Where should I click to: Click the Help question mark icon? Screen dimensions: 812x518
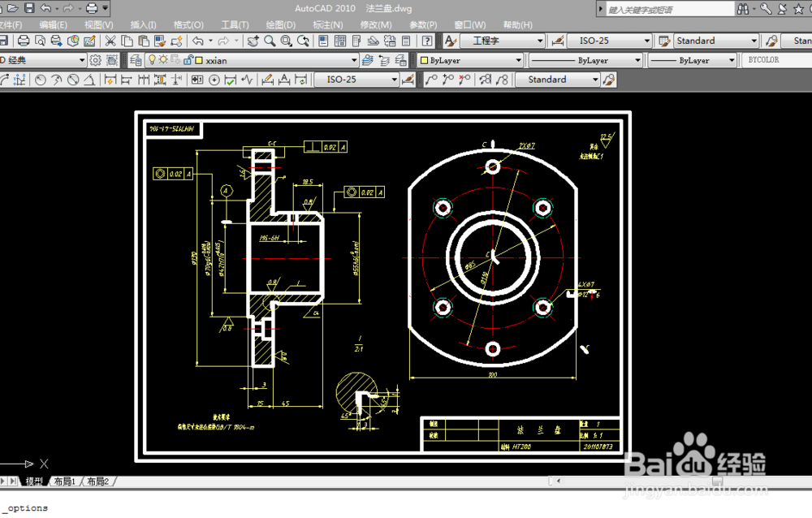click(427, 41)
